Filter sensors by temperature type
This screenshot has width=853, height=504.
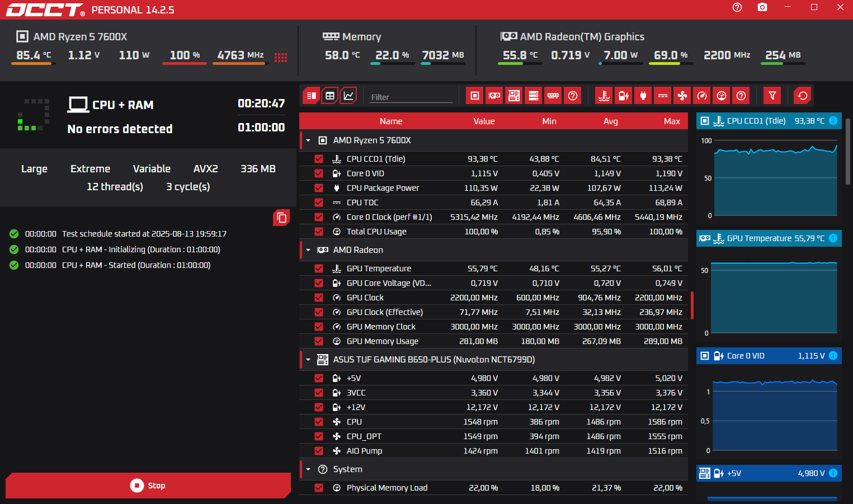(604, 96)
